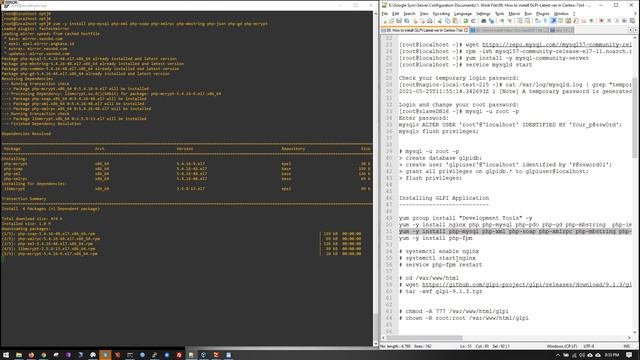Toggle word wrap in Notepad++ toolbar

tap(538, 21)
